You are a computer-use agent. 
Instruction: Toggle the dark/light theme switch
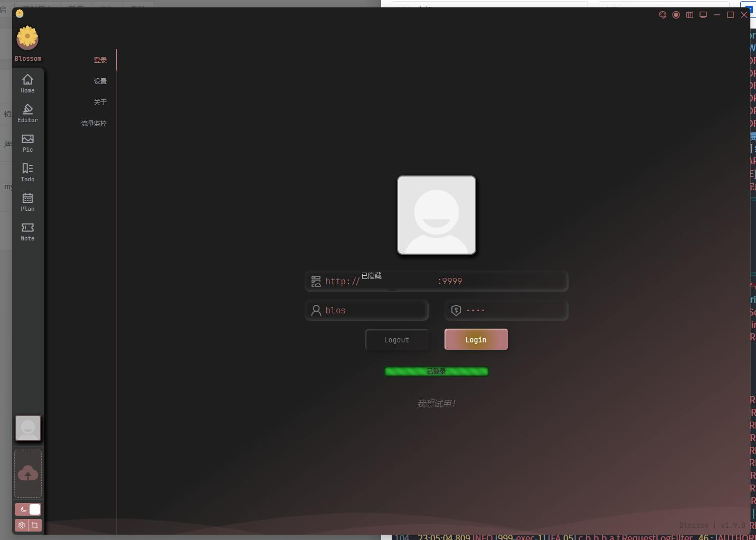pos(28,509)
